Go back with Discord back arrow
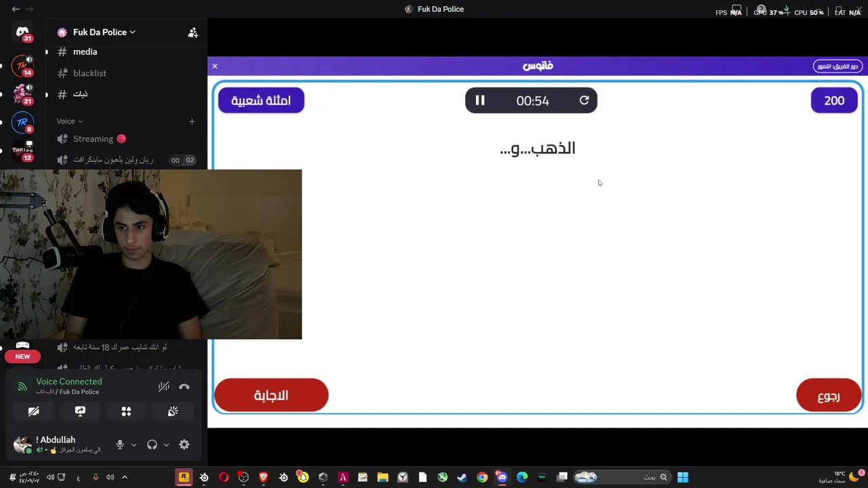The image size is (868, 488). click(16, 9)
